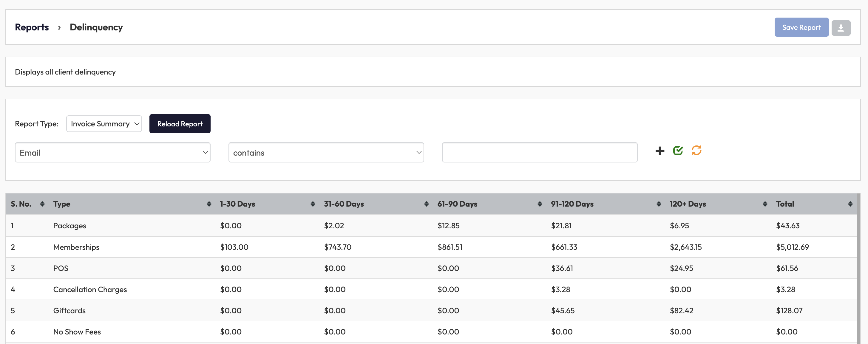Click the Delinquency breadcrumb
868x344 pixels.
click(96, 27)
